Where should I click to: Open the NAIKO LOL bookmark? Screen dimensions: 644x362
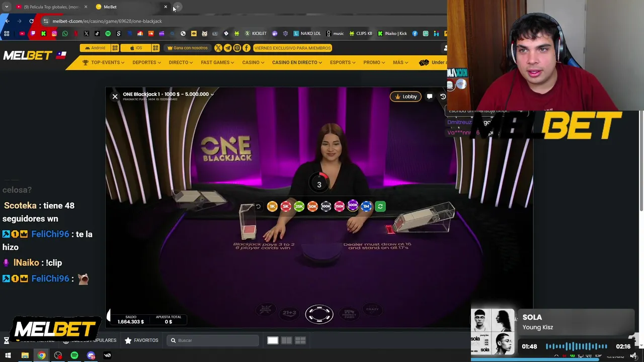[307, 34]
